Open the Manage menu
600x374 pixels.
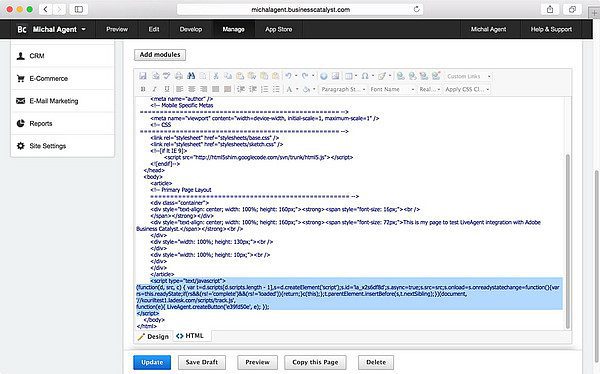click(233, 29)
